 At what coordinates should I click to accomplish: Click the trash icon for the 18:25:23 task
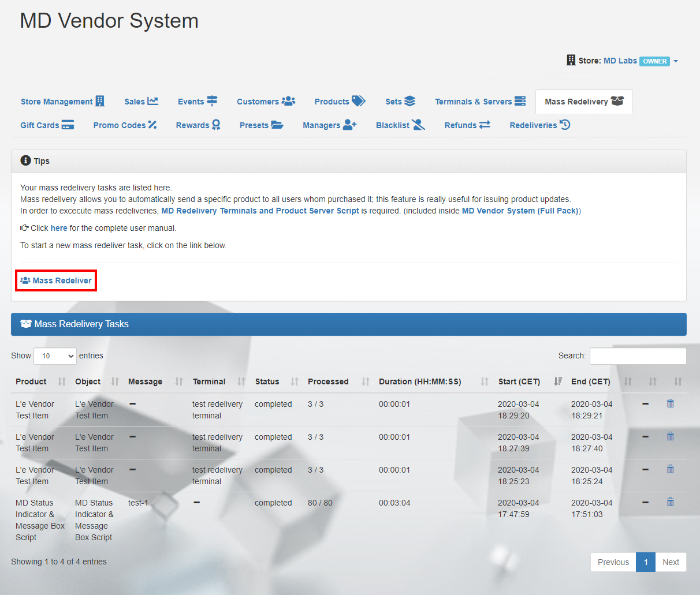(x=670, y=469)
